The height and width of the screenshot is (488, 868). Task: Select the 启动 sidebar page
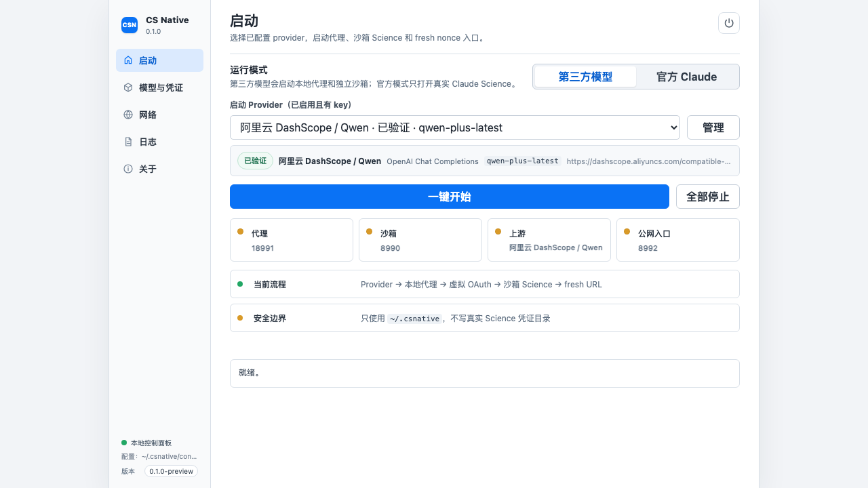[159, 60]
